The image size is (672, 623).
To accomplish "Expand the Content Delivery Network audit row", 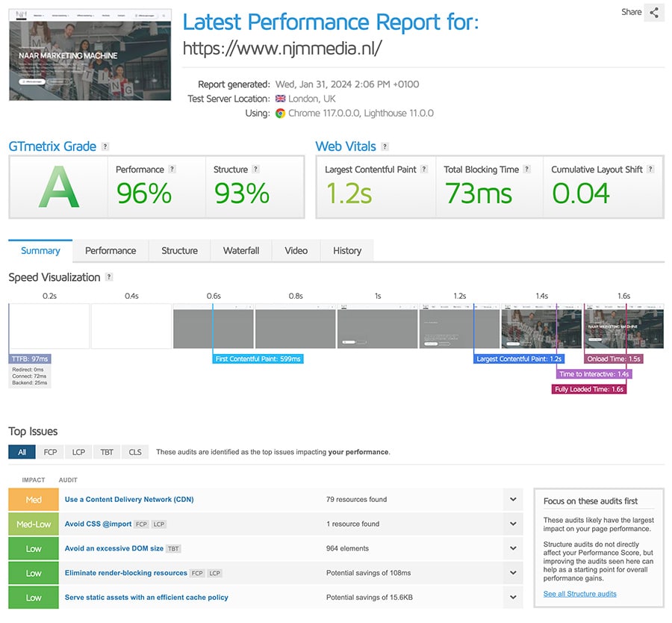I will pyautogui.click(x=513, y=500).
